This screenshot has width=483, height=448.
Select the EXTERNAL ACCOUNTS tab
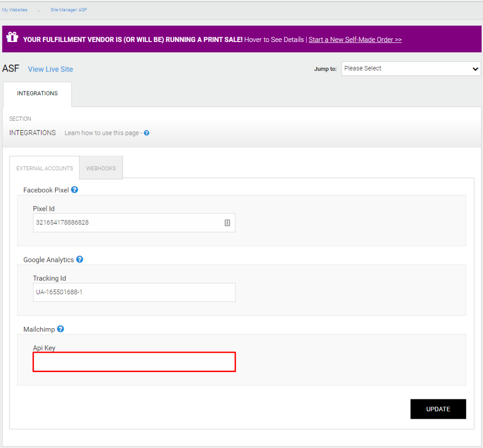pos(44,168)
